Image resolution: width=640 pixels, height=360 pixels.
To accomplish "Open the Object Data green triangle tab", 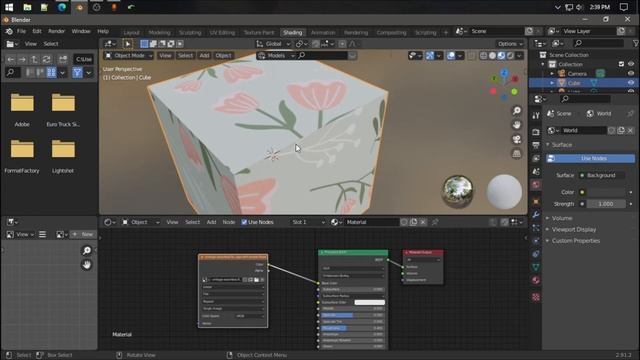I will click(536, 267).
